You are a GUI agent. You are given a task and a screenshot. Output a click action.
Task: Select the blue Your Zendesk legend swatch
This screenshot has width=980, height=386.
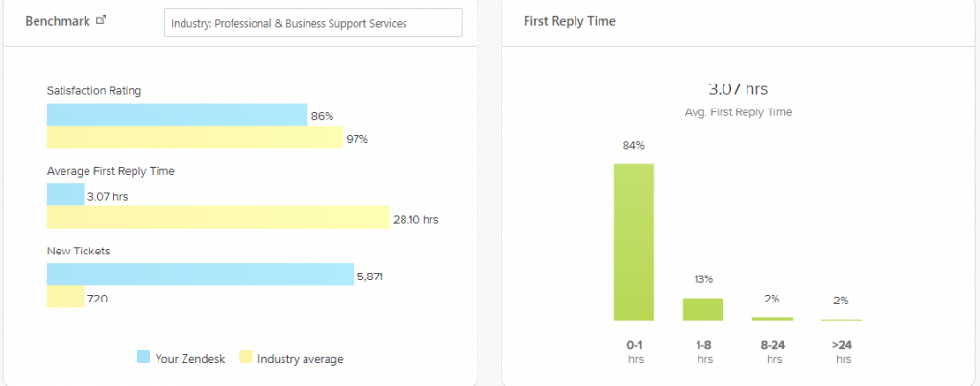pos(144,358)
